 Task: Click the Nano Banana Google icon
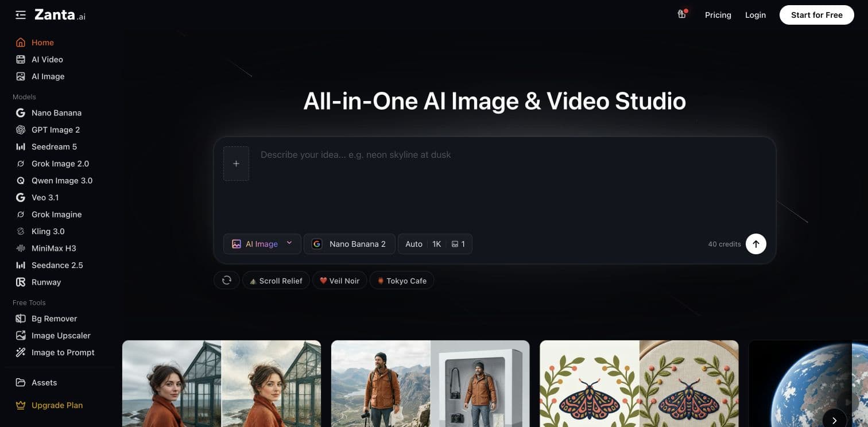click(21, 113)
